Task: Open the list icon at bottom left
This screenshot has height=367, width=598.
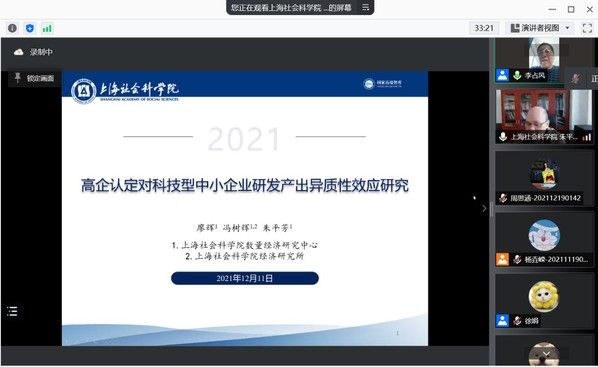Action: click(12, 311)
